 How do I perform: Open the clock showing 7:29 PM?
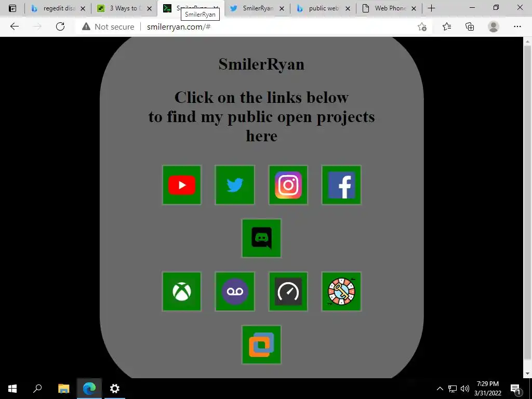pyautogui.click(x=487, y=388)
